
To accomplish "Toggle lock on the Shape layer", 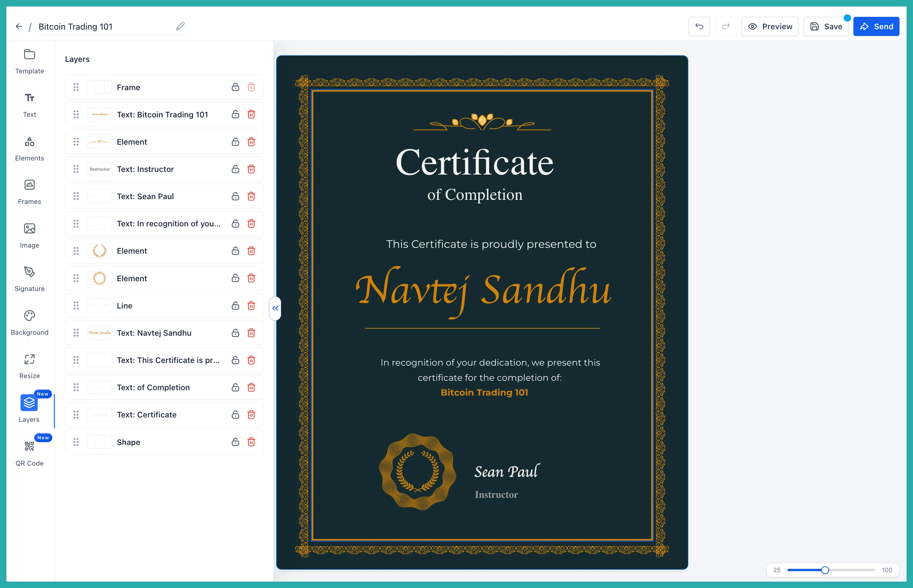I will pos(235,442).
